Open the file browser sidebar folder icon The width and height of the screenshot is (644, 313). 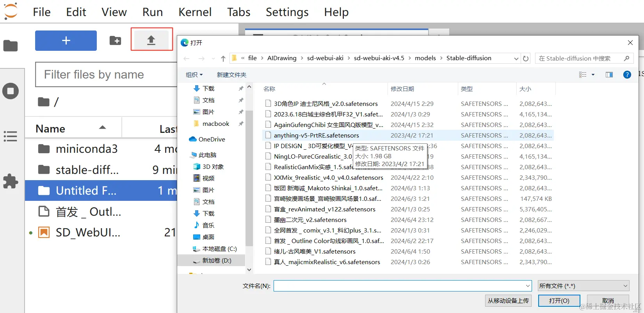tap(11, 46)
